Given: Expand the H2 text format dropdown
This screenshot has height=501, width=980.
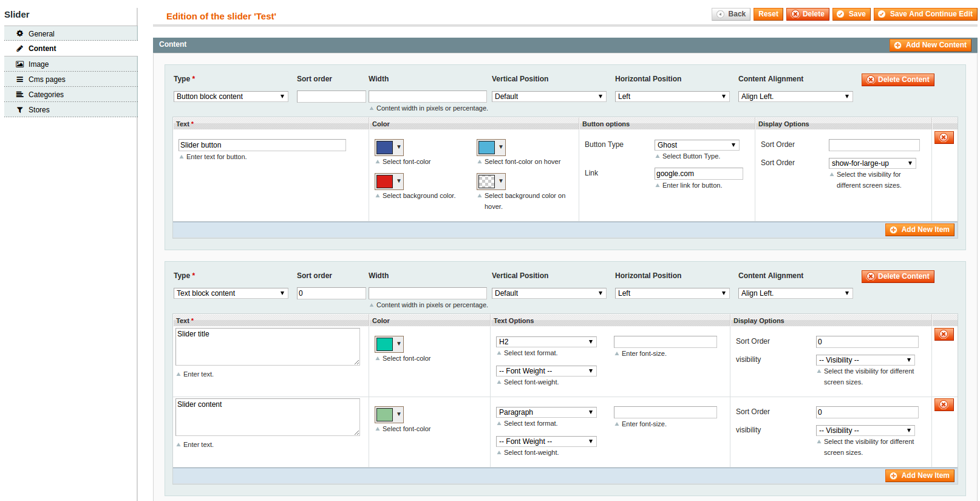Looking at the screenshot, I should pyautogui.click(x=546, y=342).
